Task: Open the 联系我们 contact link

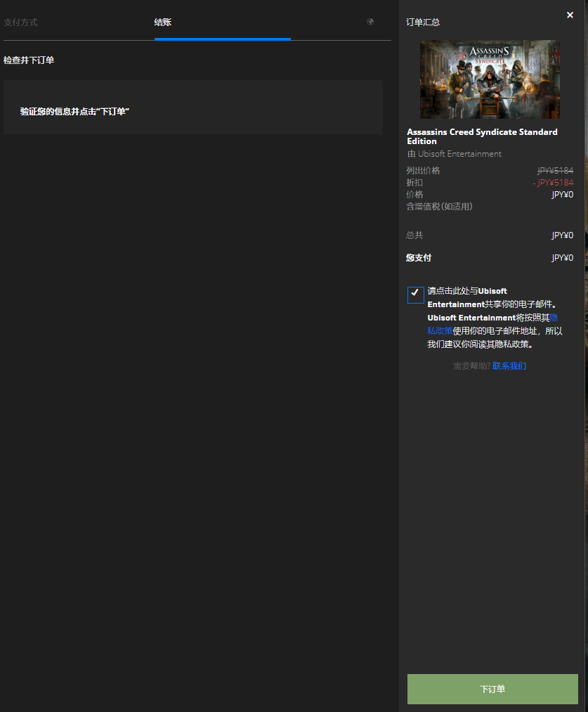Action: 509,366
